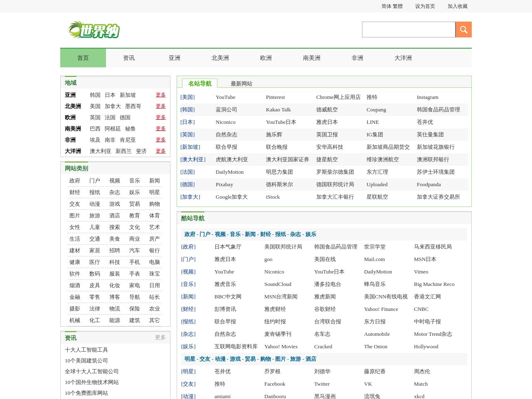Expand 更多 in the 大洋洲 row
This screenshot has height=399, width=532.
pos(161,151)
